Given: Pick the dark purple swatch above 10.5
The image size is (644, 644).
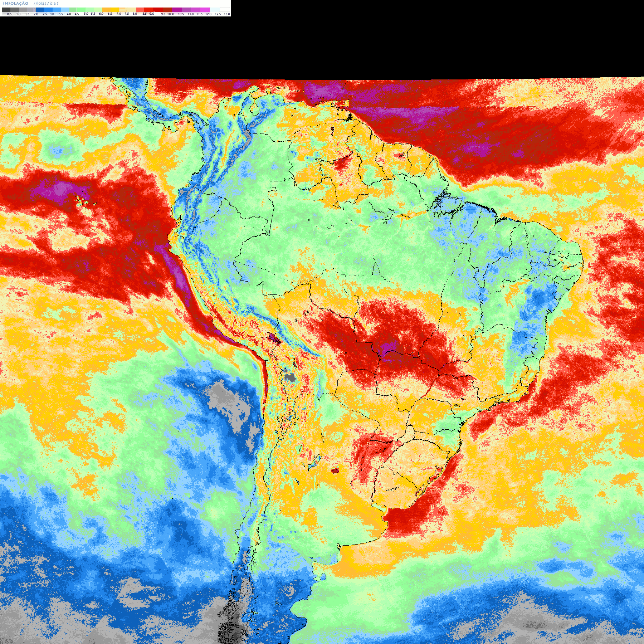Looking at the screenshot, I should point(177,10).
